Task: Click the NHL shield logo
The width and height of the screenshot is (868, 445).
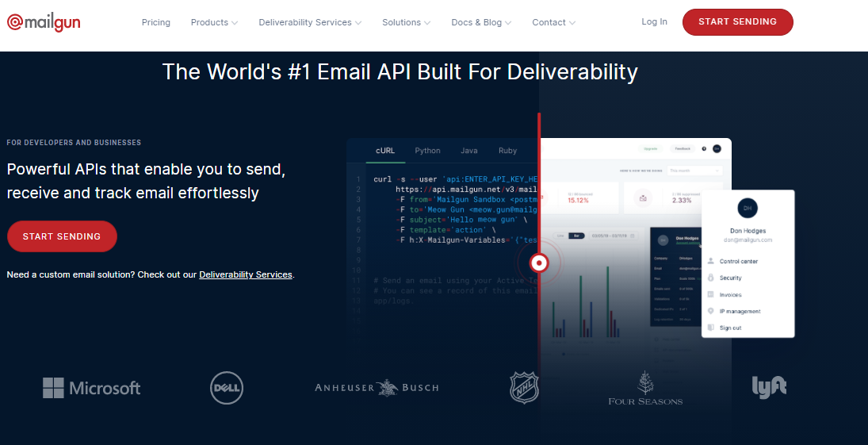Action: tap(524, 387)
